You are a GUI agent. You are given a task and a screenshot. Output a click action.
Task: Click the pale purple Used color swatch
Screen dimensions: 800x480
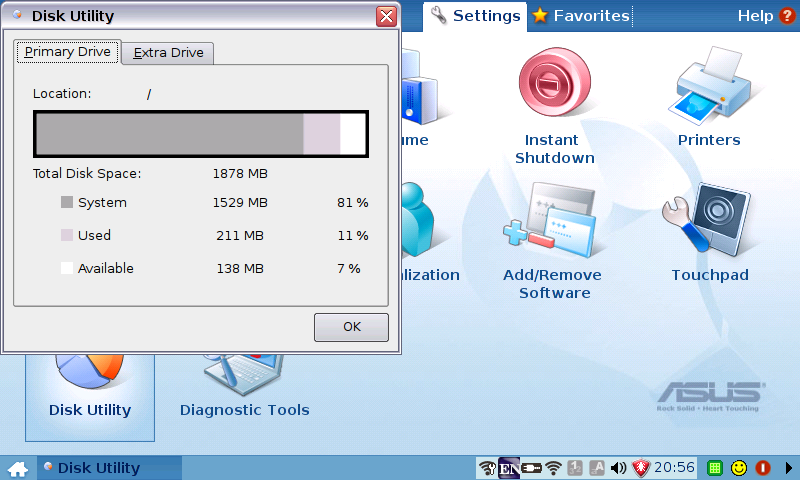pos(67,235)
